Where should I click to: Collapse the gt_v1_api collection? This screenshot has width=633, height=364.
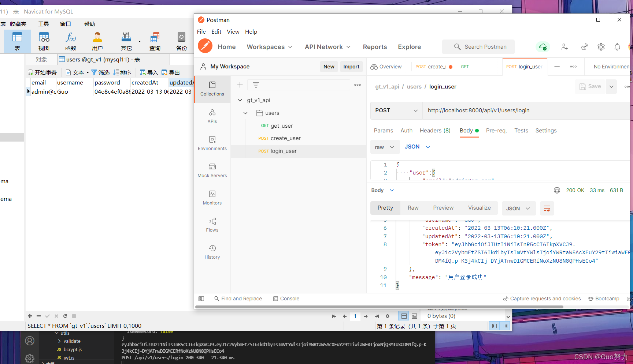(240, 100)
